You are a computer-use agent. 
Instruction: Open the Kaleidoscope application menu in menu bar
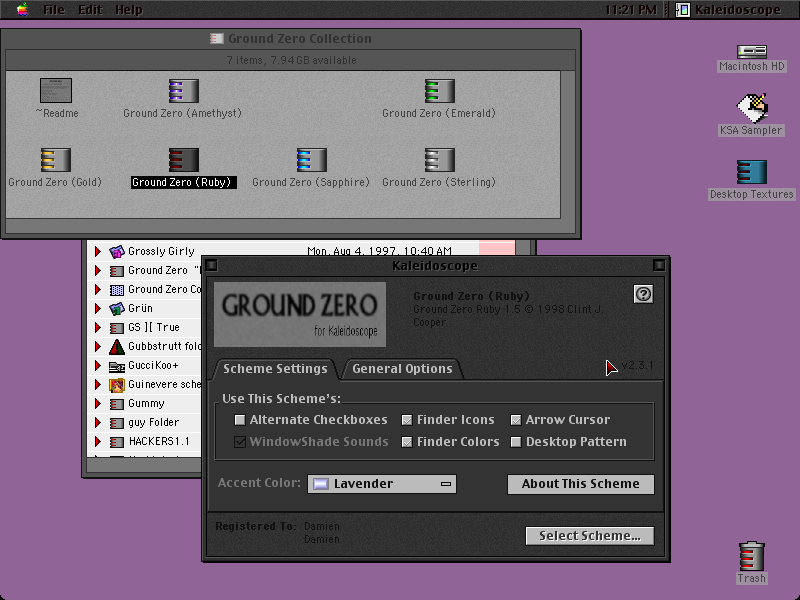click(729, 10)
